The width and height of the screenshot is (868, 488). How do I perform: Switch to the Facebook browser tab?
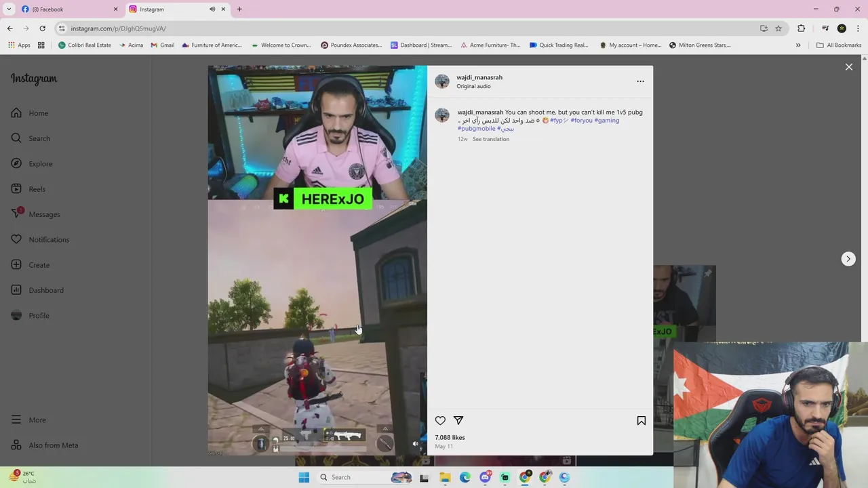coord(68,9)
